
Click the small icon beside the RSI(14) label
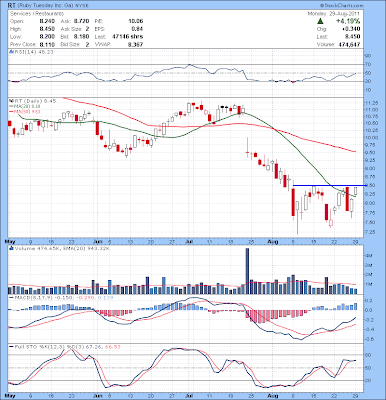point(11,52)
